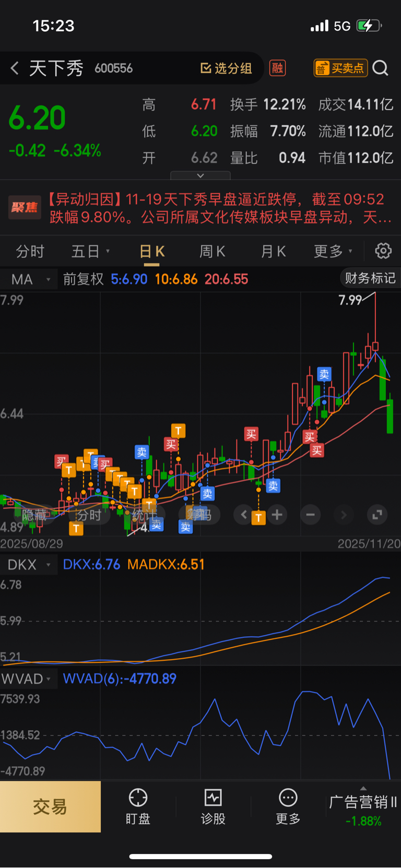Tap DKX:6.76 indicator value
The height and width of the screenshot is (868, 401).
(91, 565)
